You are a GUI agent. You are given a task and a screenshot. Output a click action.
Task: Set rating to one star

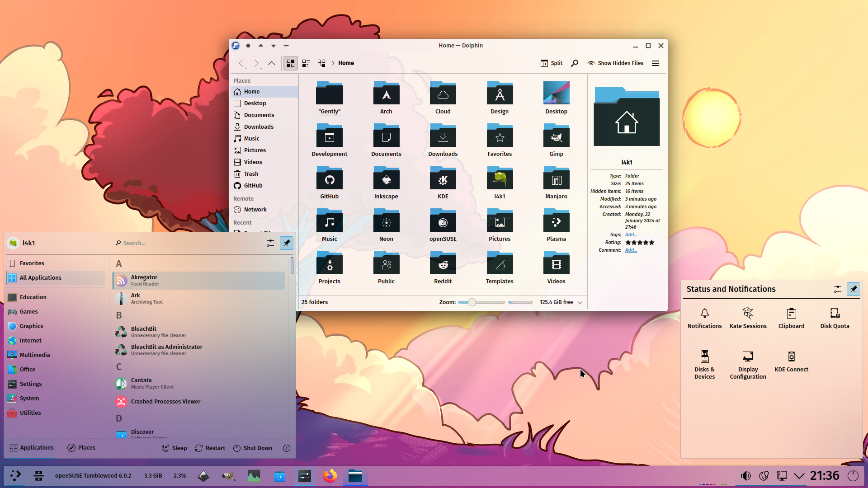click(x=628, y=243)
